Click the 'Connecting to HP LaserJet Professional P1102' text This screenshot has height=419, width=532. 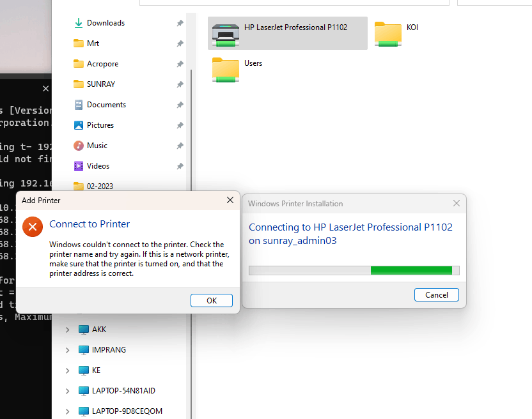click(x=350, y=234)
